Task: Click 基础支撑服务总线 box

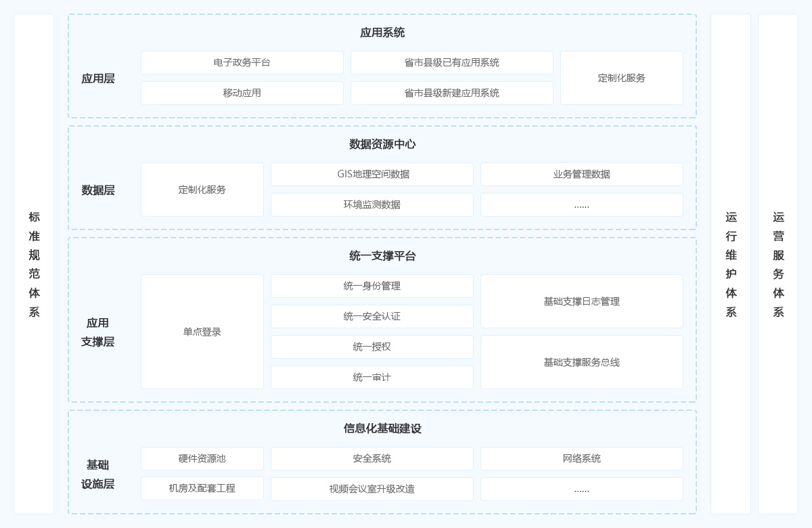Action: click(582, 362)
